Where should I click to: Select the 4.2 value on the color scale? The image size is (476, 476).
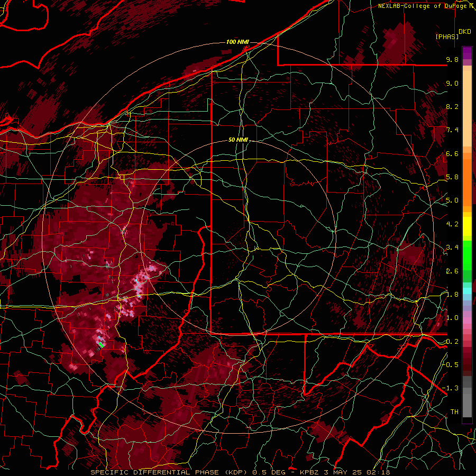coord(452,224)
